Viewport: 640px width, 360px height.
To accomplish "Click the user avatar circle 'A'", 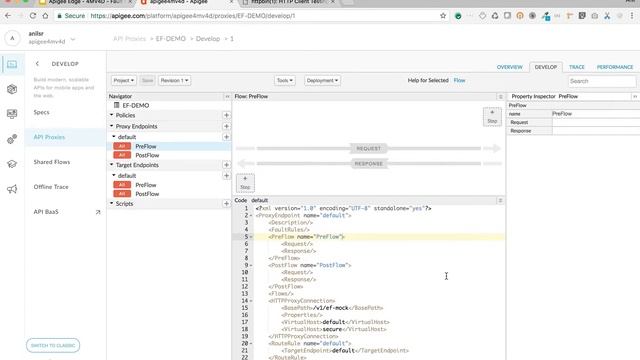I will [x=12, y=38].
